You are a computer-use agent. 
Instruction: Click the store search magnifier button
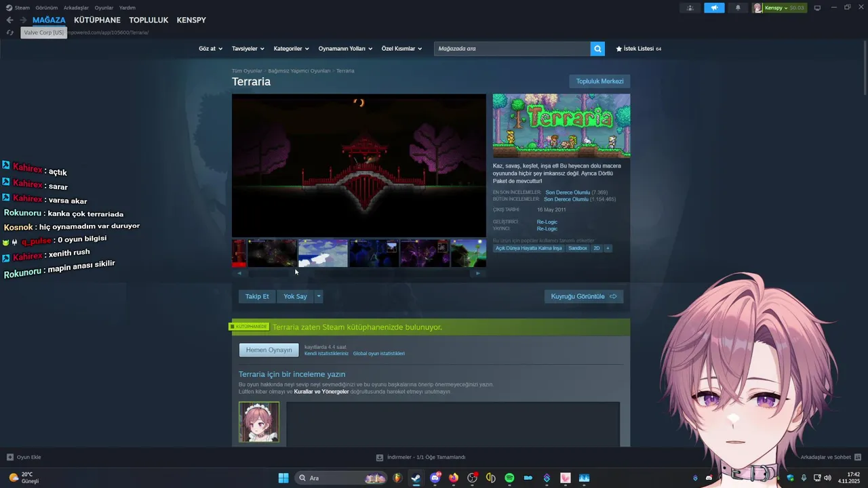point(597,49)
